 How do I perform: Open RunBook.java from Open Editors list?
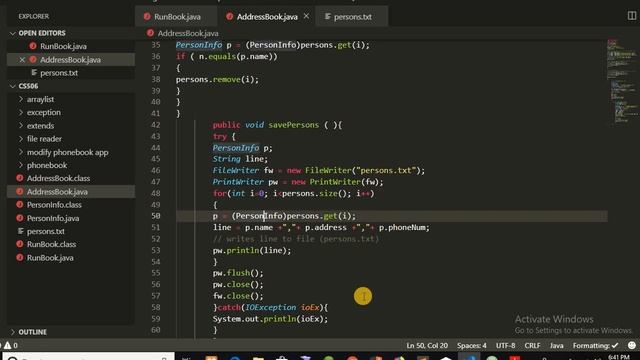click(63, 46)
